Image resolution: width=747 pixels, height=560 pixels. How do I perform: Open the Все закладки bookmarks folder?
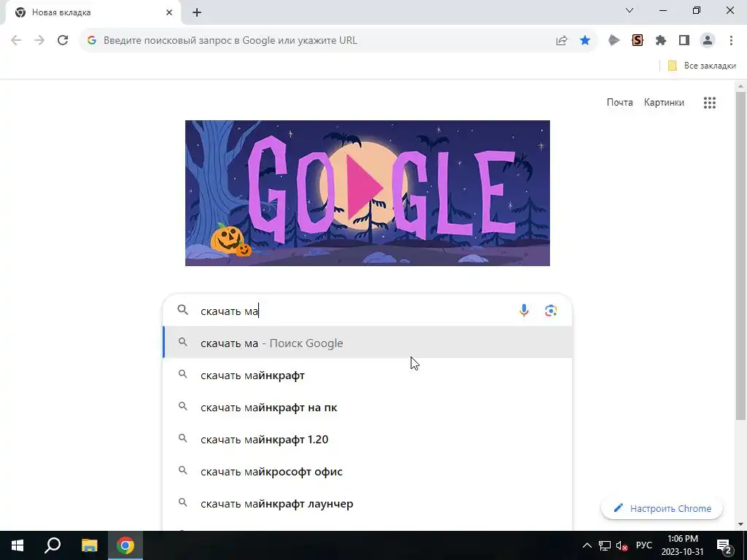click(702, 66)
